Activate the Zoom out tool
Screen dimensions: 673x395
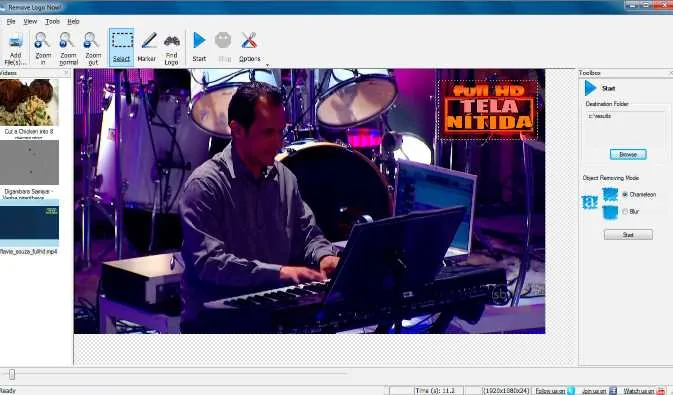tap(93, 48)
